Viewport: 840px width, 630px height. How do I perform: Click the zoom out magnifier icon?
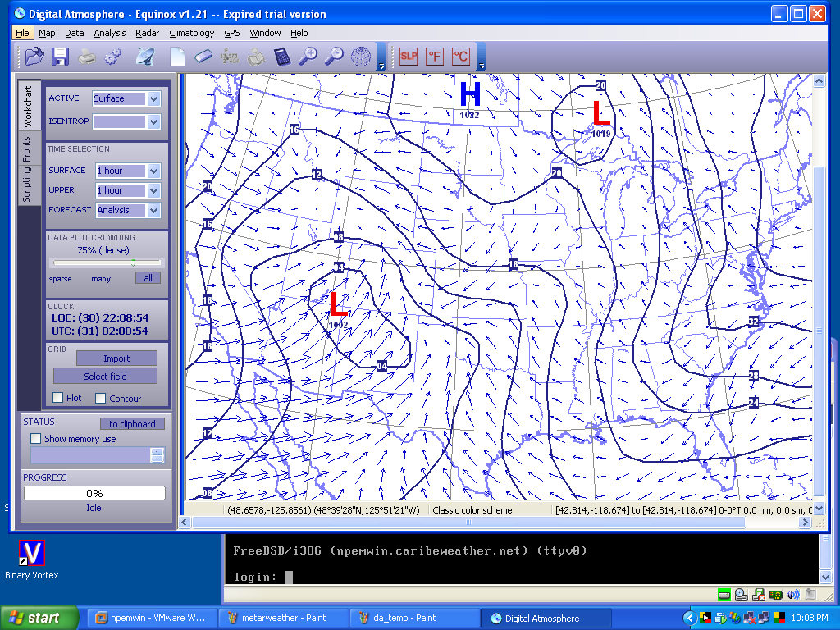335,57
